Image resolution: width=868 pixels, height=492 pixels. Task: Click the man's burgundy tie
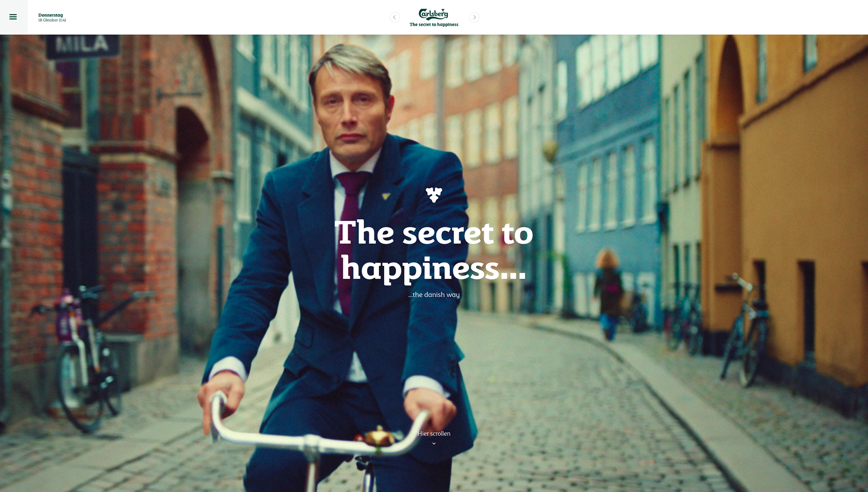[x=349, y=235]
